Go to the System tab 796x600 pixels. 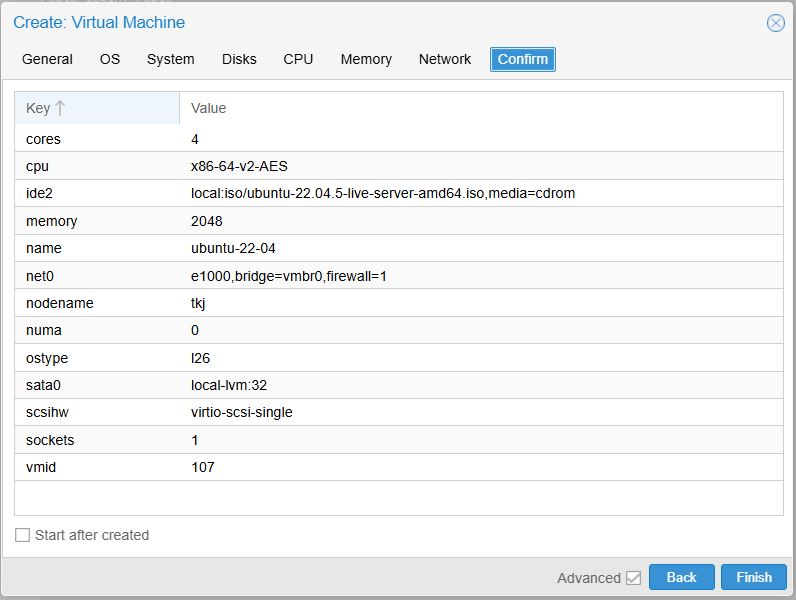tap(171, 59)
